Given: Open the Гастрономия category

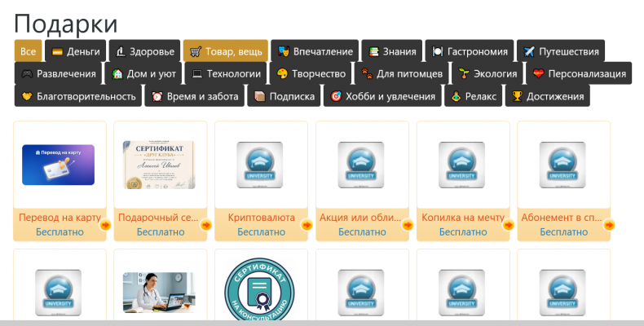Looking at the screenshot, I should (x=470, y=51).
